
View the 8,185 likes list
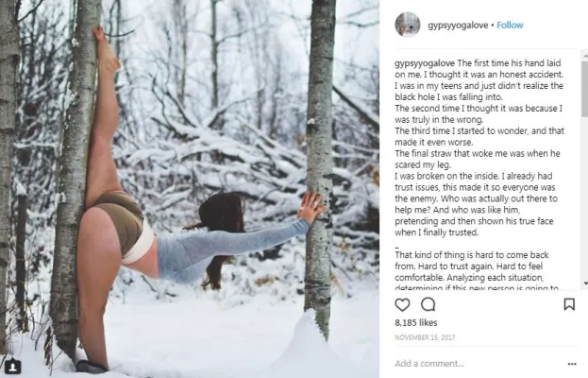pos(416,322)
